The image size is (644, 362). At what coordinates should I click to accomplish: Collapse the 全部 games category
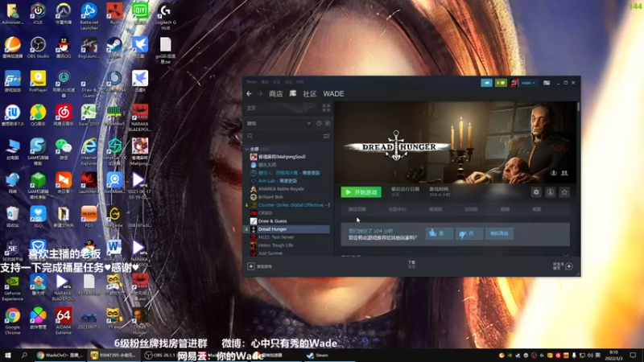(247, 149)
